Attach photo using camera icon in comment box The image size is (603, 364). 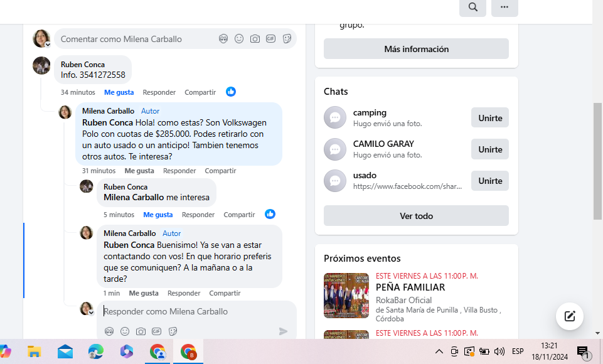click(255, 39)
